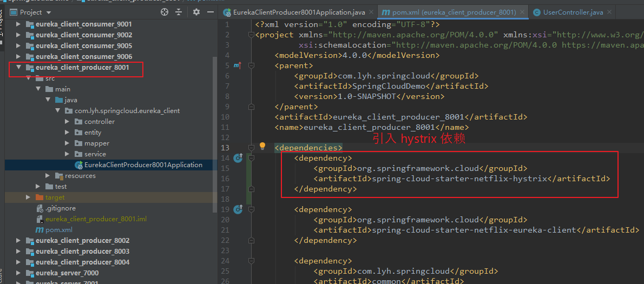Switch to UserController.java tab
This screenshot has width=644, height=284.
click(x=573, y=12)
